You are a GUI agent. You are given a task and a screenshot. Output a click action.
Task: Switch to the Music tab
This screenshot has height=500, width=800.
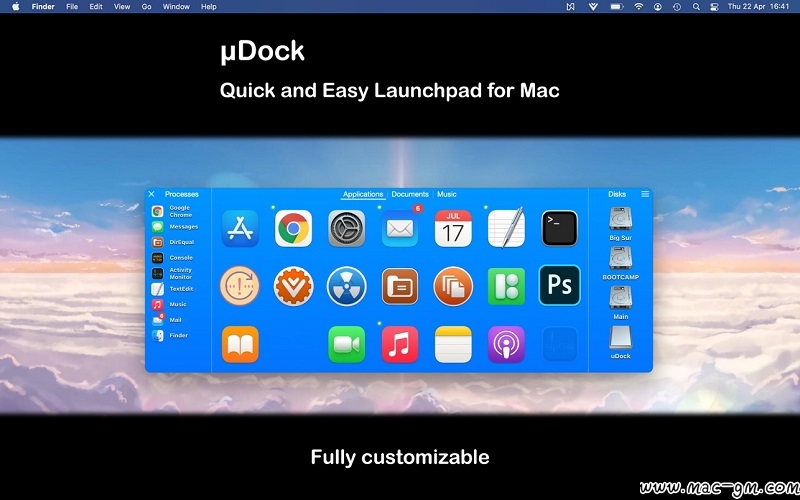tap(446, 194)
